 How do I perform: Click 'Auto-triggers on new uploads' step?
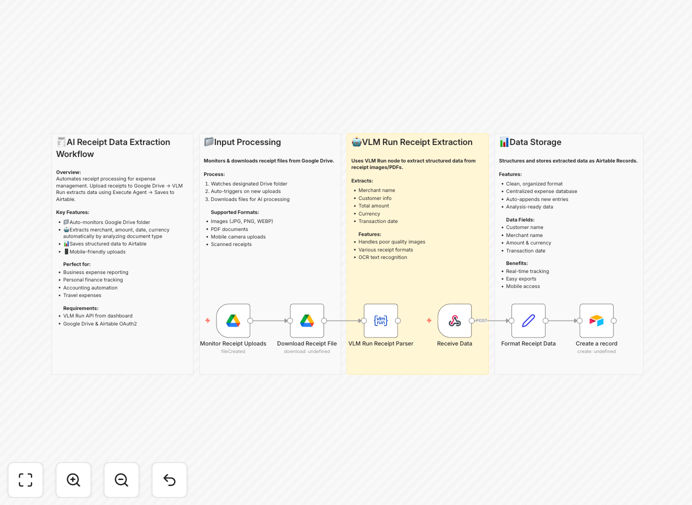(x=246, y=192)
